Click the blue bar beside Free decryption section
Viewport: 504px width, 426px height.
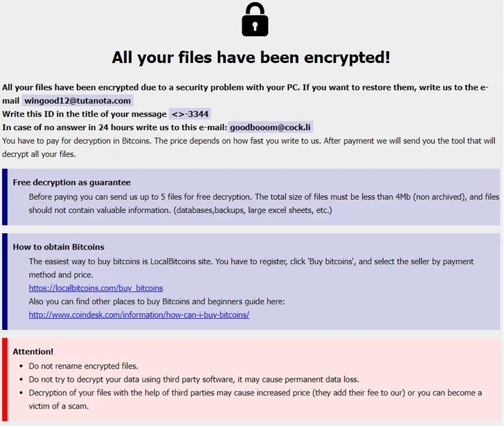5,197
